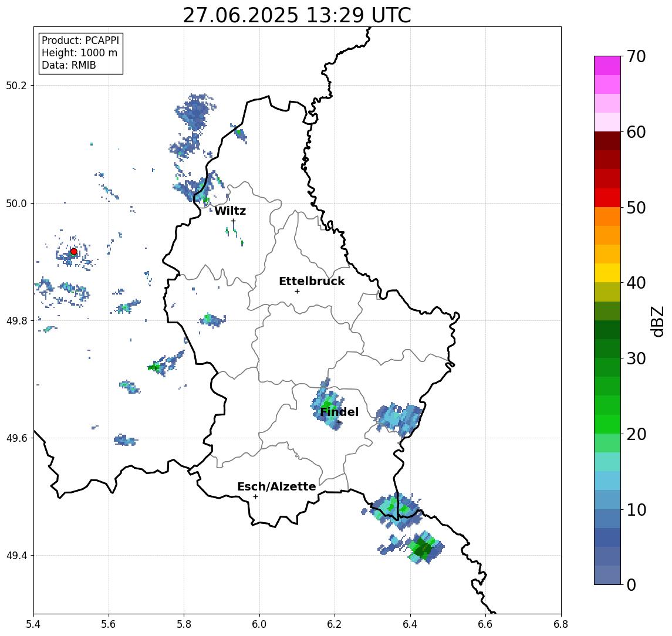The height and width of the screenshot is (636, 672).
Task: Click the latitude axis label 50.2
Action: (16, 85)
